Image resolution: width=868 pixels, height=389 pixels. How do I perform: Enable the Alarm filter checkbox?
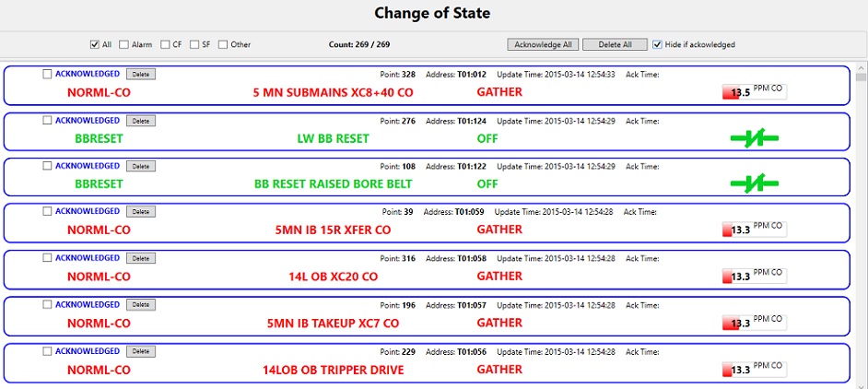[124, 44]
